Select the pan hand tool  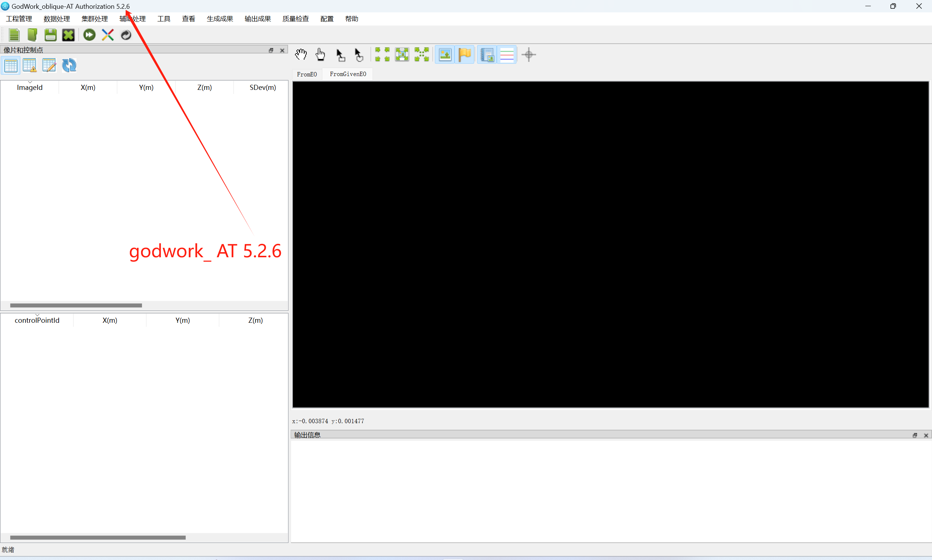pos(301,55)
